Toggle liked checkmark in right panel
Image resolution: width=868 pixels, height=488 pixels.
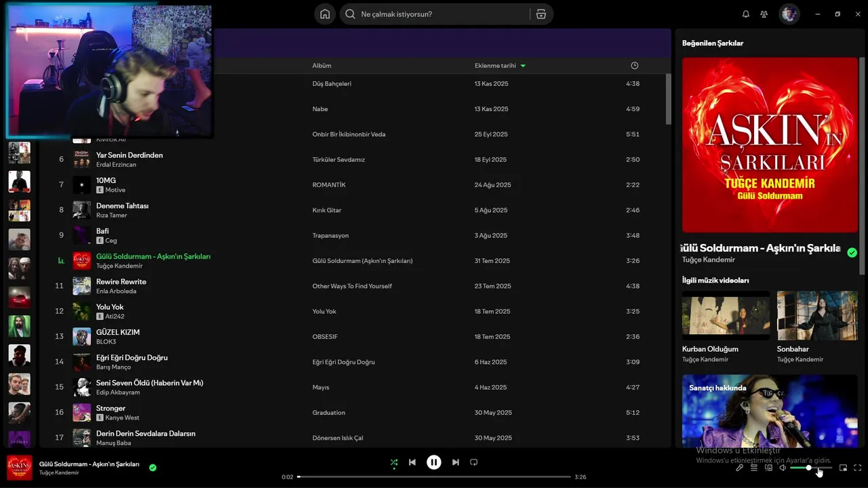[852, 253]
